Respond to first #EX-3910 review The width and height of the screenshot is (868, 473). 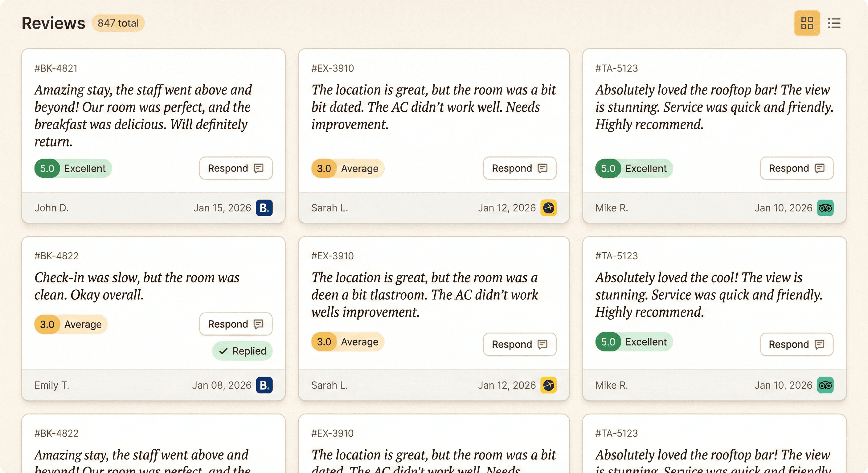coord(519,168)
